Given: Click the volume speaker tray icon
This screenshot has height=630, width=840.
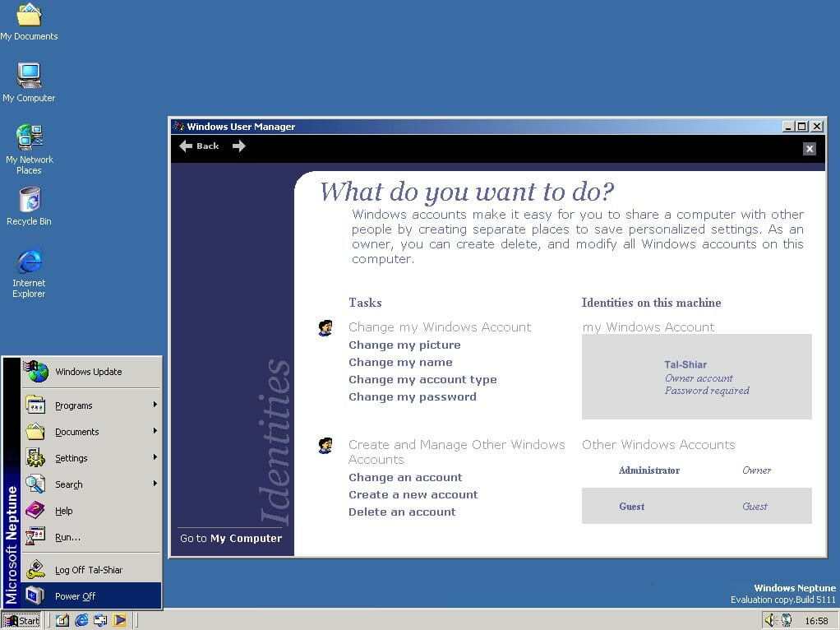Looking at the screenshot, I should tap(770, 620).
